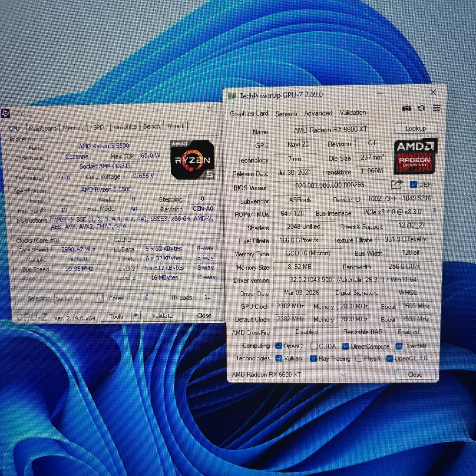Click the Bus Interface question mark
Image resolution: width=476 pixels, height=476 pixels.
click(x=434, y=212)
